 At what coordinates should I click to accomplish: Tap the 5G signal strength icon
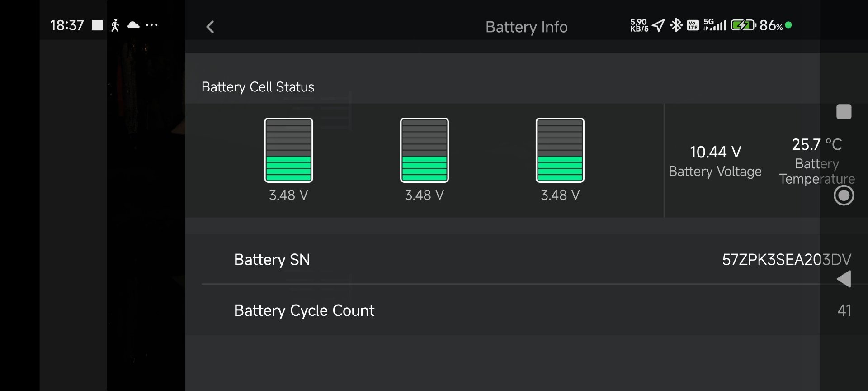pyautogui.click(x=715, y=24)
